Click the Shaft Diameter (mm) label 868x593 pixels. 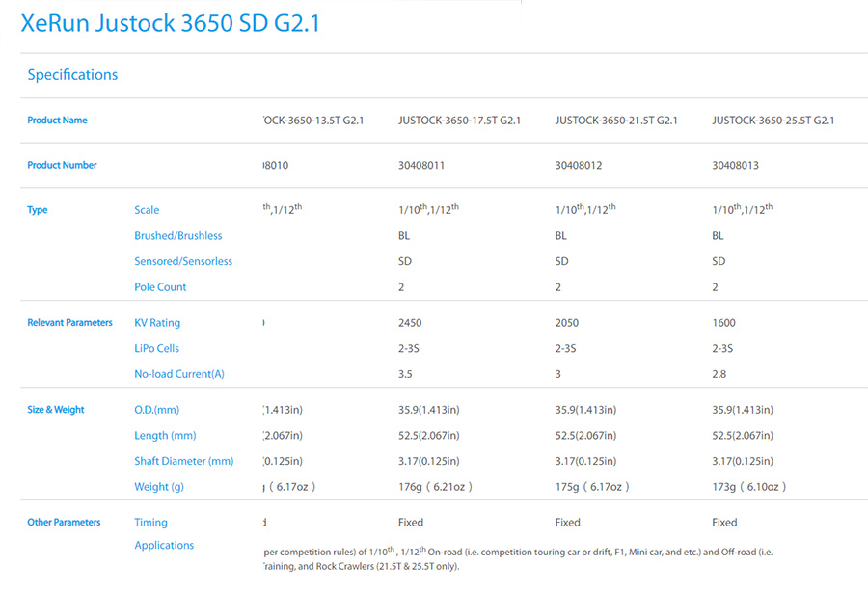click(x=184, y=461)
